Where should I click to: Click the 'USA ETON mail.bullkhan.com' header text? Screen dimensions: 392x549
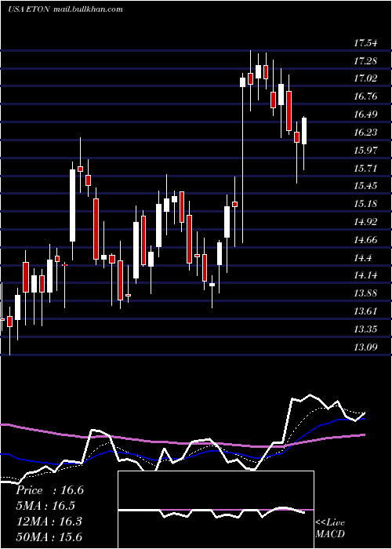65,9
